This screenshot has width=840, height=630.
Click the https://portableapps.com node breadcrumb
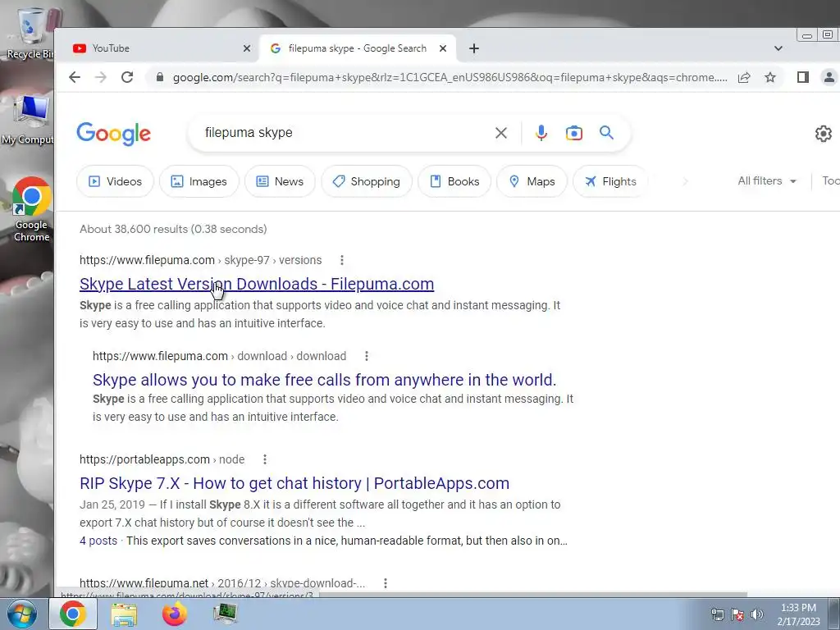coord(162,459)
